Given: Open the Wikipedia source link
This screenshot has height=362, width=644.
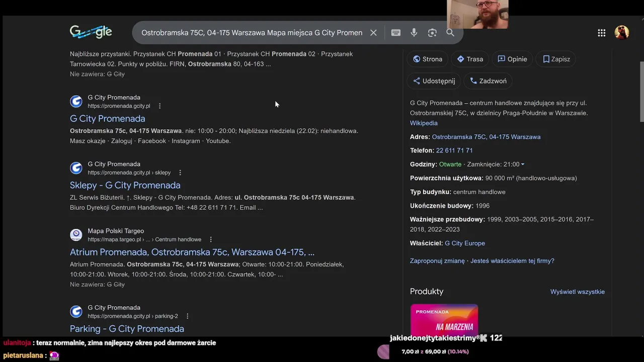Looking at the screenshot, I should (x=424, y=123).
